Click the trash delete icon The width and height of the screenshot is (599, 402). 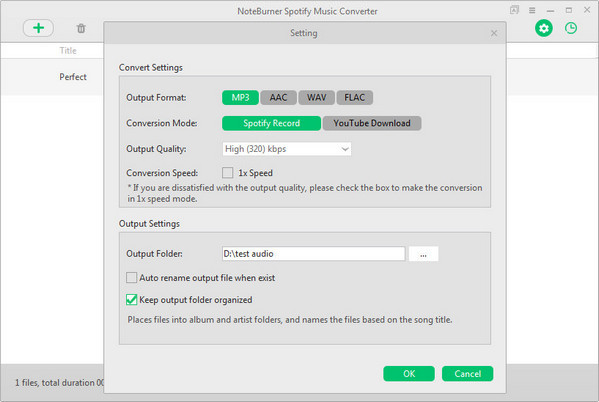tap(81, 28)
